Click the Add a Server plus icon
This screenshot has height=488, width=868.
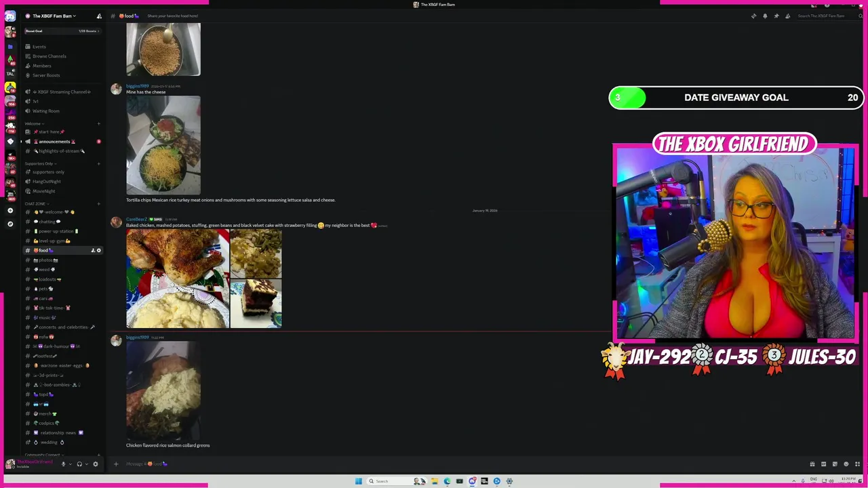(x=10, y=211)
